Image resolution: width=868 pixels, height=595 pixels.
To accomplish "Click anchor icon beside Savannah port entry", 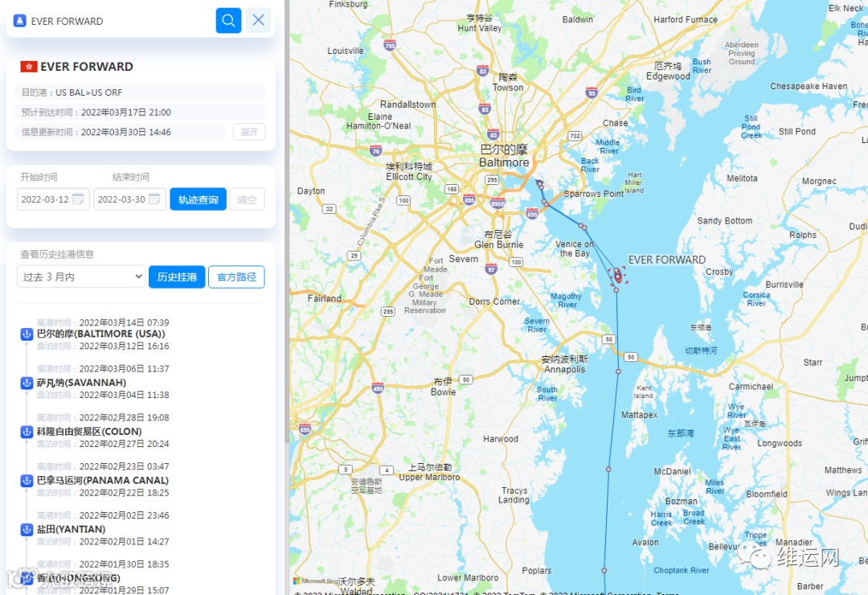I will 27,383.
